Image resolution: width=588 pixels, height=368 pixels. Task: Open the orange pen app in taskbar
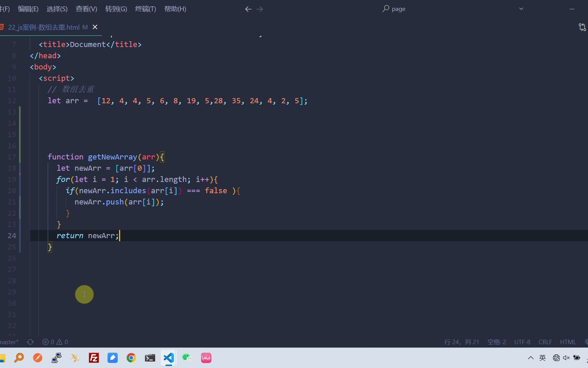[38, 358]
